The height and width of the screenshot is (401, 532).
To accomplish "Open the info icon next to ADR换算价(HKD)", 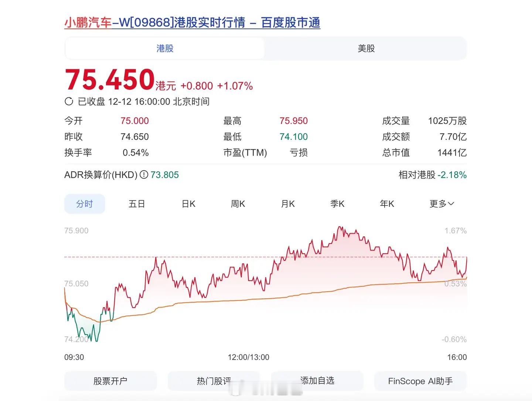I will click(144, 175).
